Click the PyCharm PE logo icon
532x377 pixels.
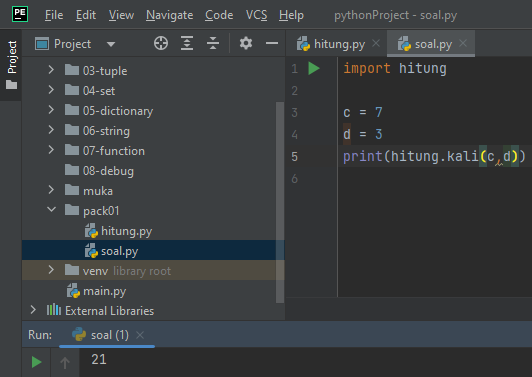[x=20, y=14]
